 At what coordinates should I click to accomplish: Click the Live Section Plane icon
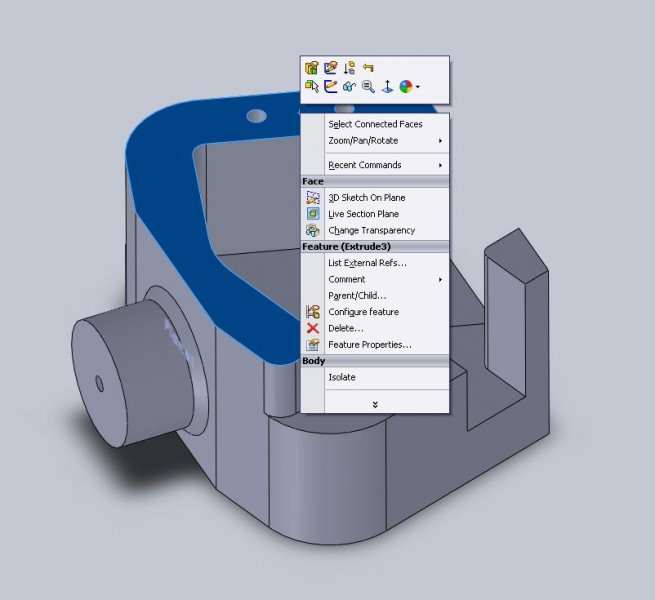[x=312, y=214]
